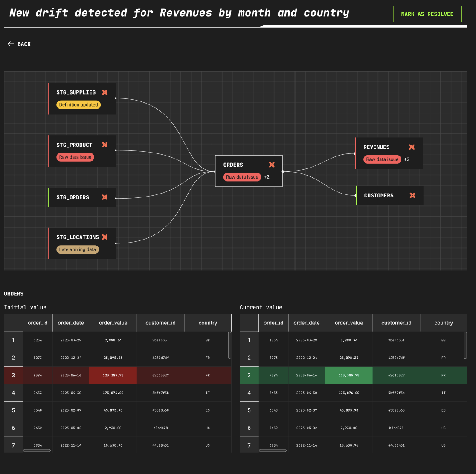Expand the +2 extra issues on ORDERS node

coord(267,177)
